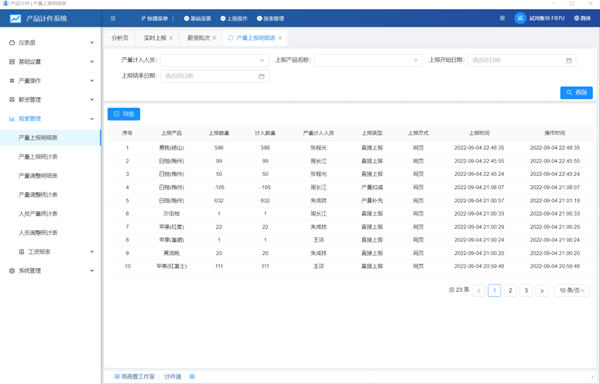Click the small blue icon beside 计件通
Image resolution: width=600 pixels, height=384 pixels.
(x=192, y=377)
